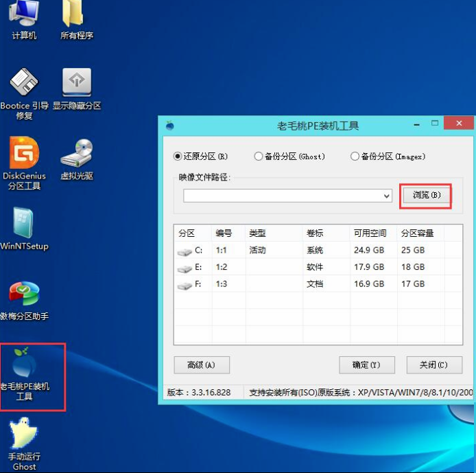Click the 浏览(B) button
The image size is (476, 473).
[425, 196]
